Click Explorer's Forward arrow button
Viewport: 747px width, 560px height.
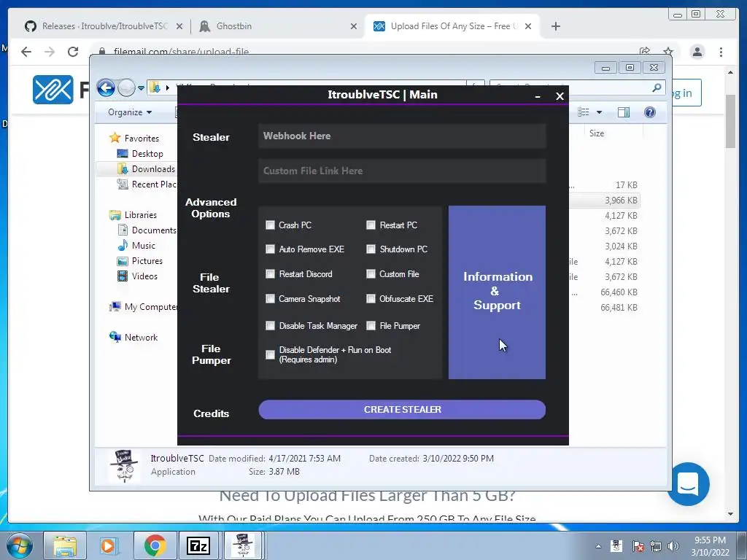pos(126,87)
